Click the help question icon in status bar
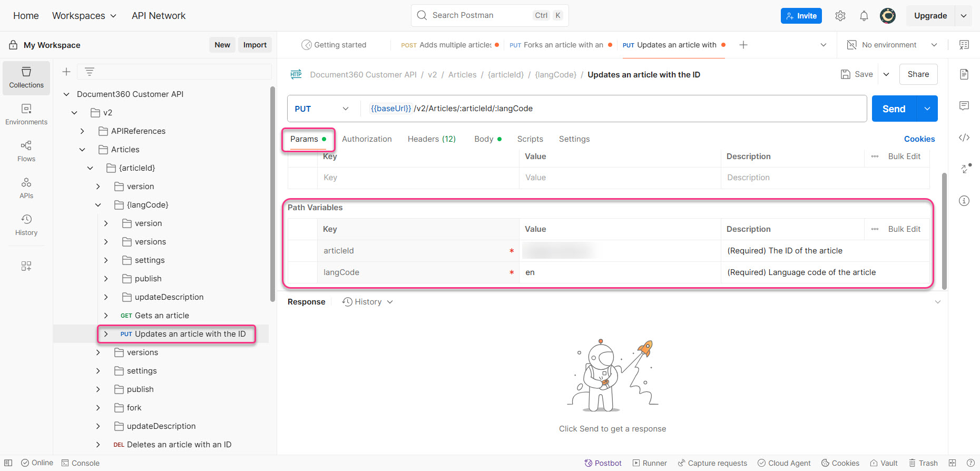Screen dimensions: 980x471 coord(971,463)
